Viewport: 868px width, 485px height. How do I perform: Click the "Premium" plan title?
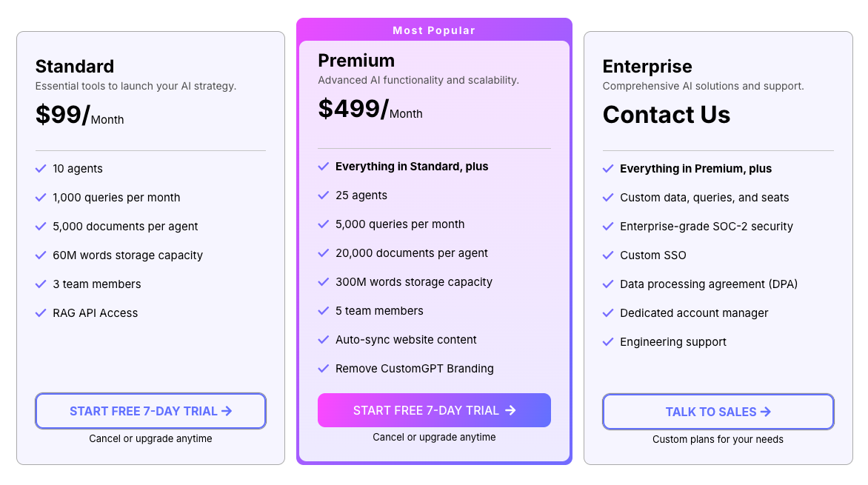point(356,61)
